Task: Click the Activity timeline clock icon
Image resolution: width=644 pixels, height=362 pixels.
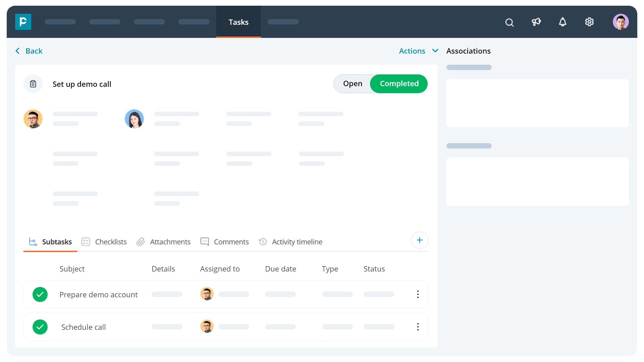Action: tap(263, 242)
